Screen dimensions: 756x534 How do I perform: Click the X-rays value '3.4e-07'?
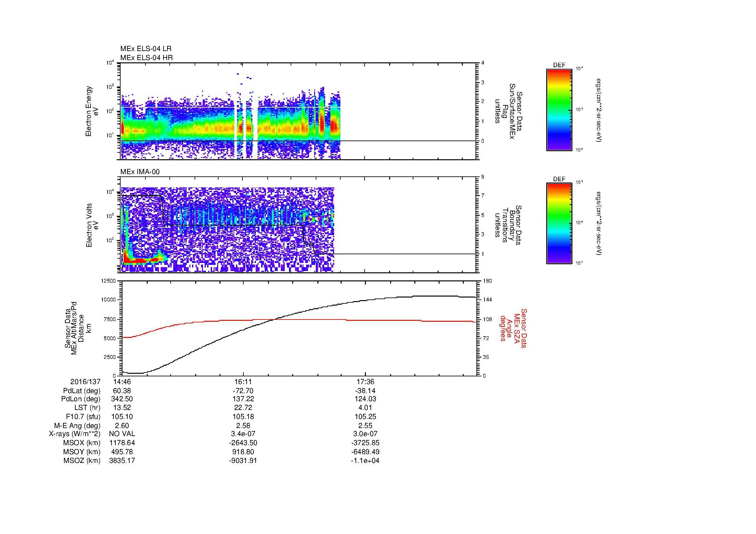tap(243, 434)
